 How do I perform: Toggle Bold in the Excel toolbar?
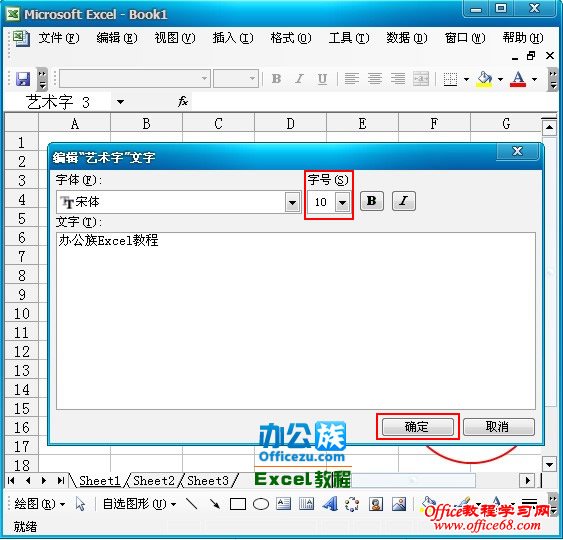[x=276, y=79]
